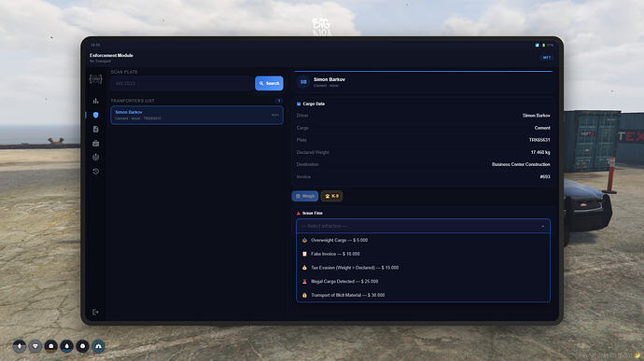Click the Simon Barkov header name
Image resolution: width=644 pixels, height=361 pixels.
[329, 79]
